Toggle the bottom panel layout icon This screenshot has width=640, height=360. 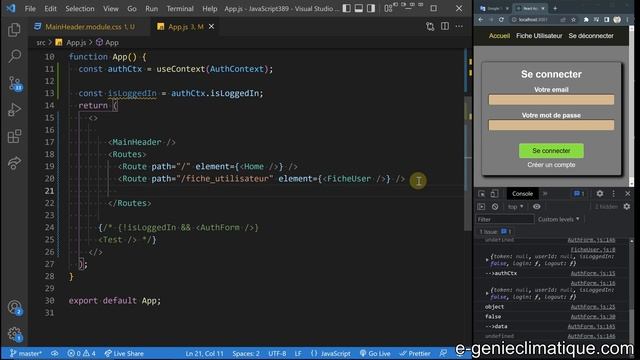pos(359,8)
